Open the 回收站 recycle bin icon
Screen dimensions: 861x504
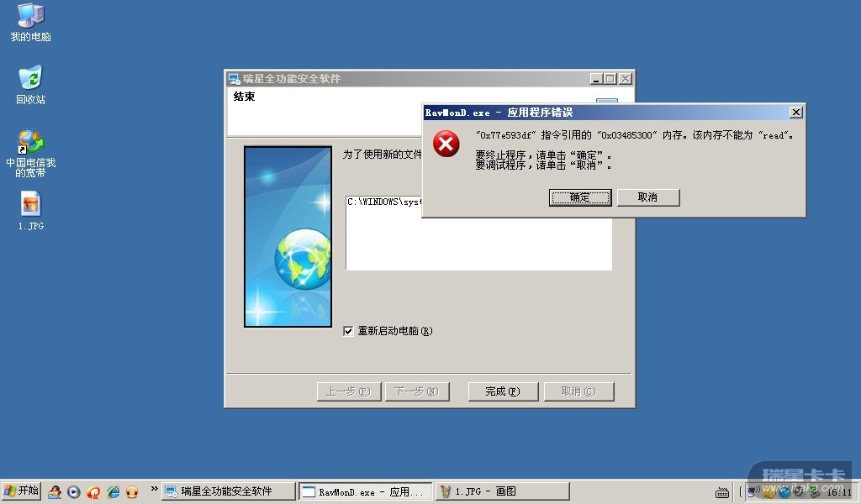[31, 85]
